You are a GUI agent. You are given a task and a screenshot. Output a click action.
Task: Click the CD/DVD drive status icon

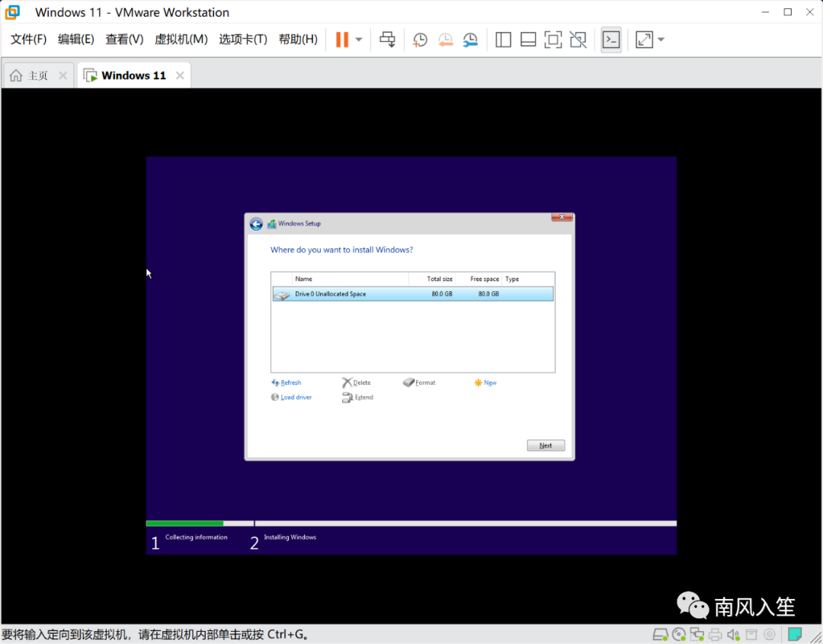tap(679, 635)
